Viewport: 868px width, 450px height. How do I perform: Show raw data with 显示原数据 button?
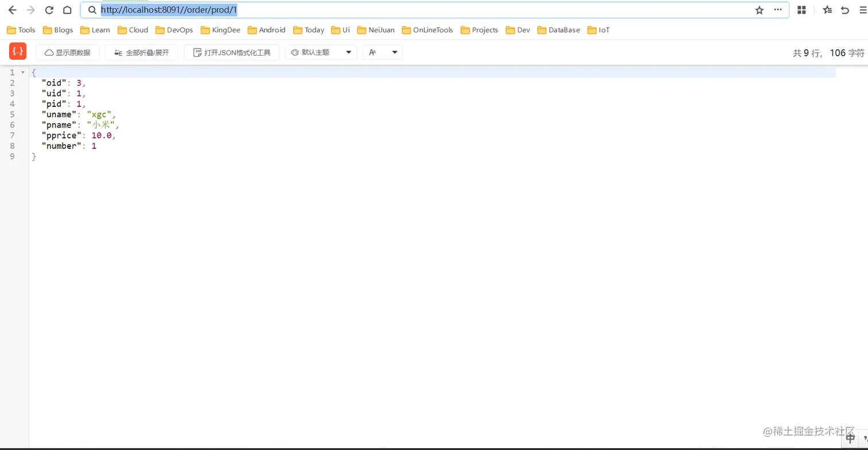67,52
